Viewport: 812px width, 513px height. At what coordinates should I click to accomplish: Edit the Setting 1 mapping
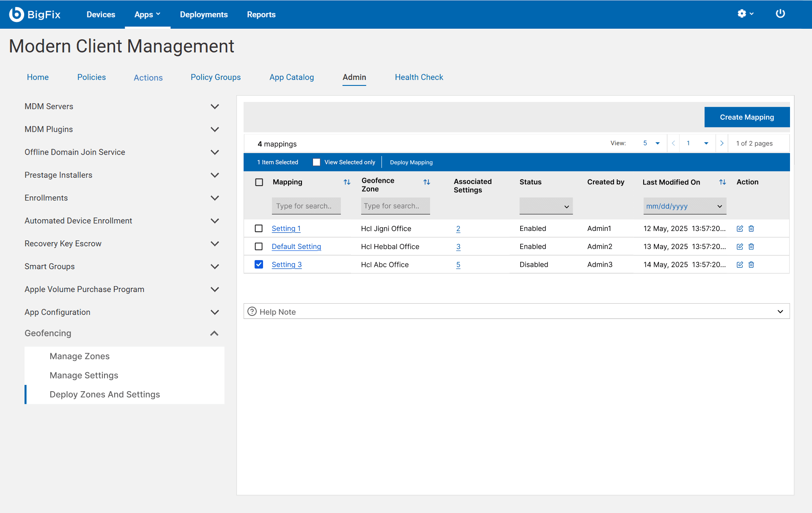(x=740, y=229)
